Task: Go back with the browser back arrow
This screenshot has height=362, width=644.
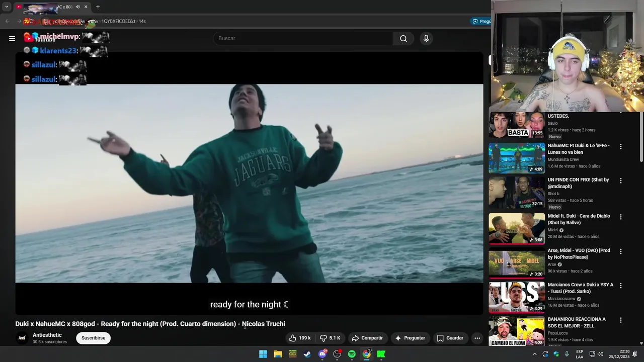Action: (x=7, y=21)
